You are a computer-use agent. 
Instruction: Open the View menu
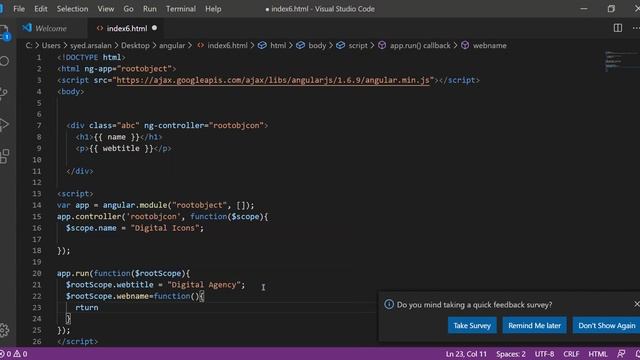tap(106, 9)
